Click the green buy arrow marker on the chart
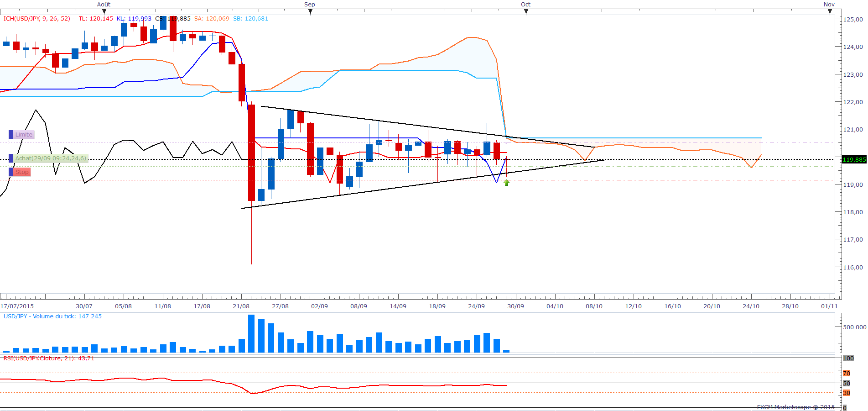Screen dimensions: 868x411 (506, 183)
